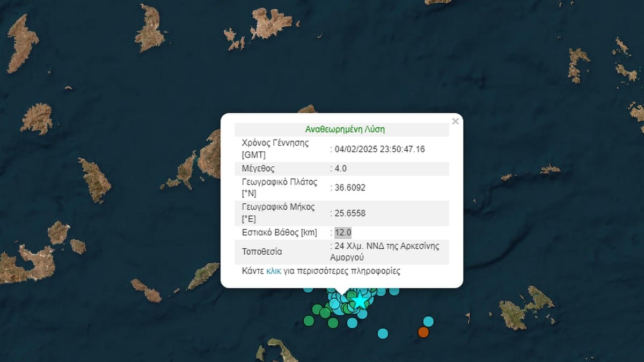This screenshot has height=362, width=644.
Task: Click the longitude value 25.6558
Action: pos(350,213)
